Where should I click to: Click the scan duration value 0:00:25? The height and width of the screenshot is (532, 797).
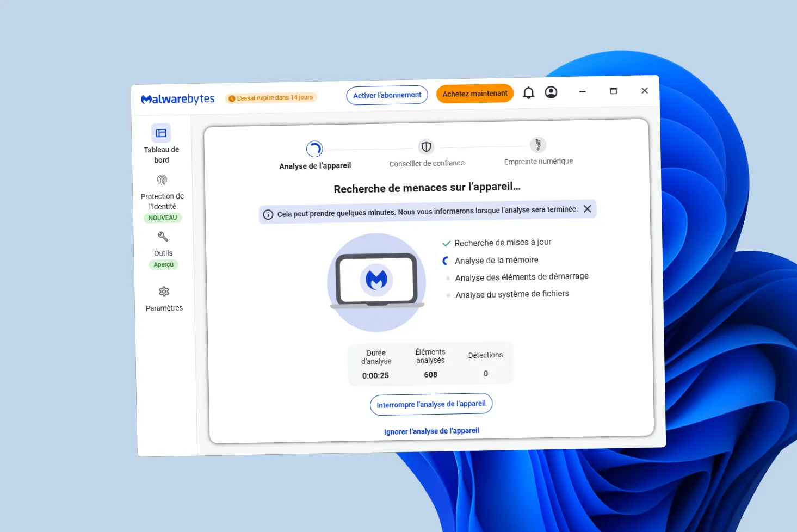click(x=375, y=375)
